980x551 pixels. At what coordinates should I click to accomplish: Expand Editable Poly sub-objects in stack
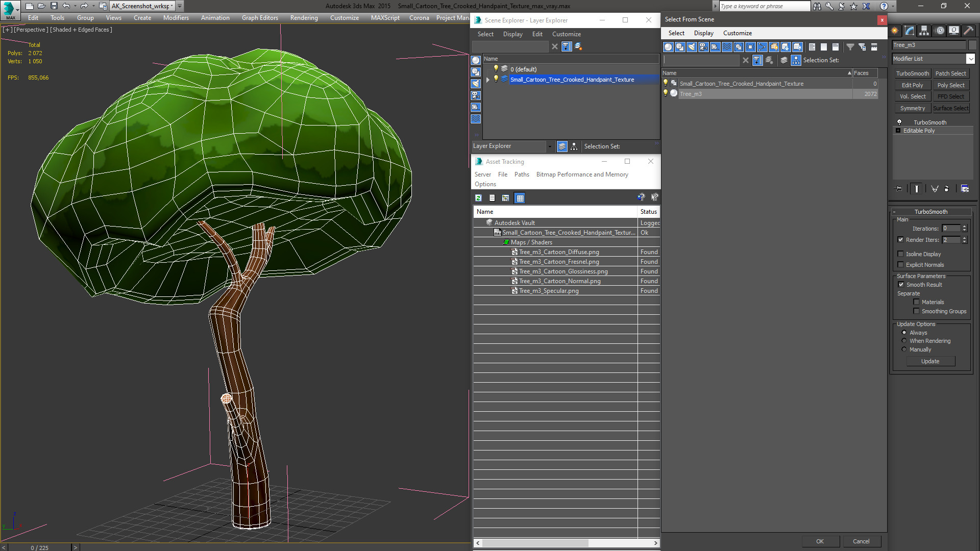(x=898, y=131)
